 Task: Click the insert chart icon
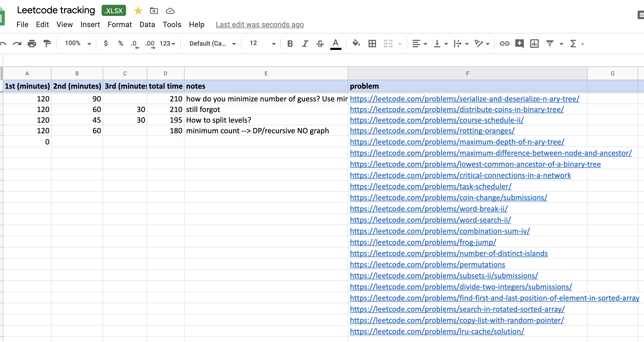[x=534, y=43]
